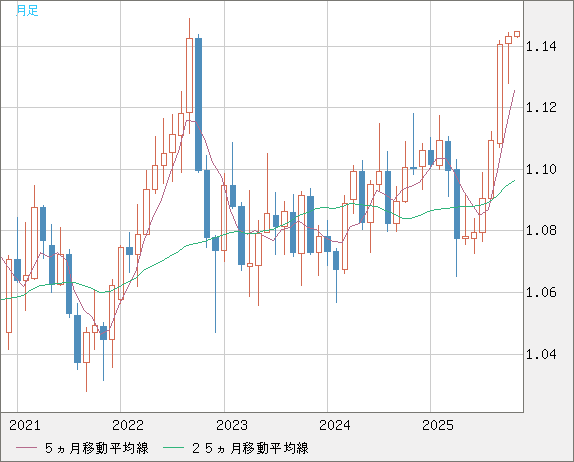This screenshot has width=574, height=462.
Task: Click the tall blue candle falling from 1.14
Action: click(x=198, y=104)
